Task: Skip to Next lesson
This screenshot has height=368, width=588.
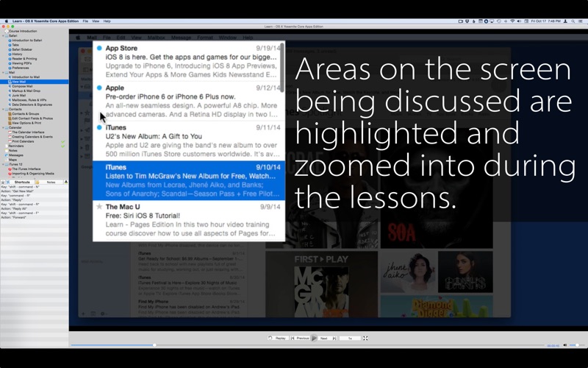Action: click(327, 339)
